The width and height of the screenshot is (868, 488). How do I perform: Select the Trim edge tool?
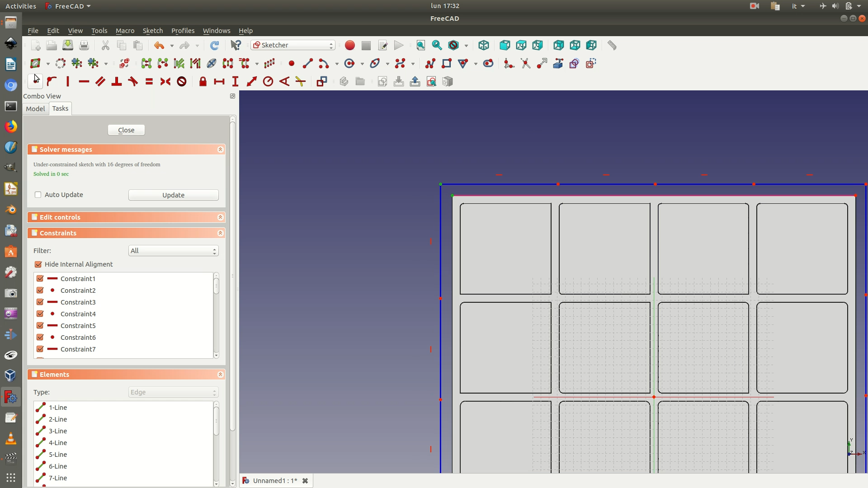tap(525, 63)
